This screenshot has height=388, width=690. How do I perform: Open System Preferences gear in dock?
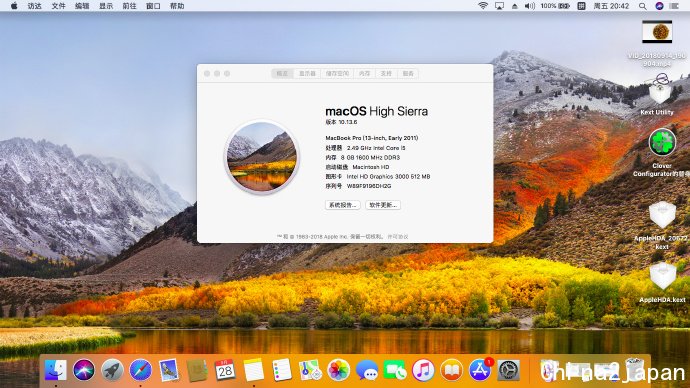[508, 370]
